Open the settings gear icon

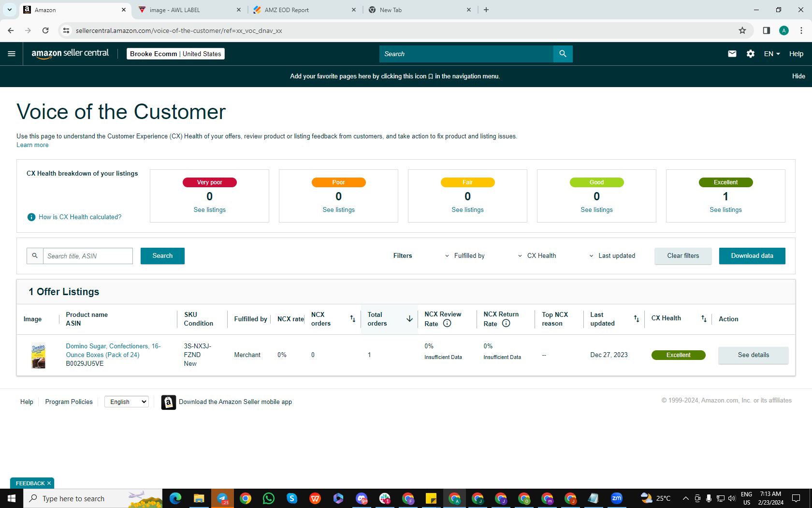click(751, 54)
